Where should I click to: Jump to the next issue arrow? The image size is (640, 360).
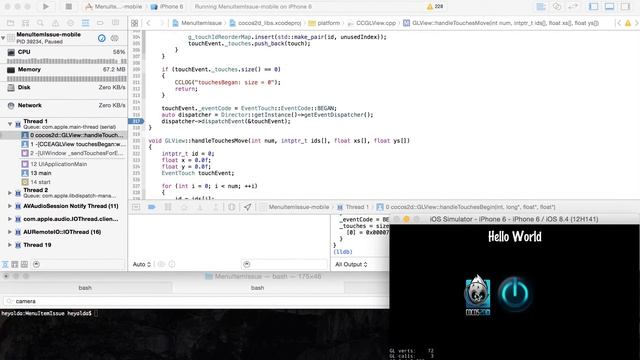[636, 23]
